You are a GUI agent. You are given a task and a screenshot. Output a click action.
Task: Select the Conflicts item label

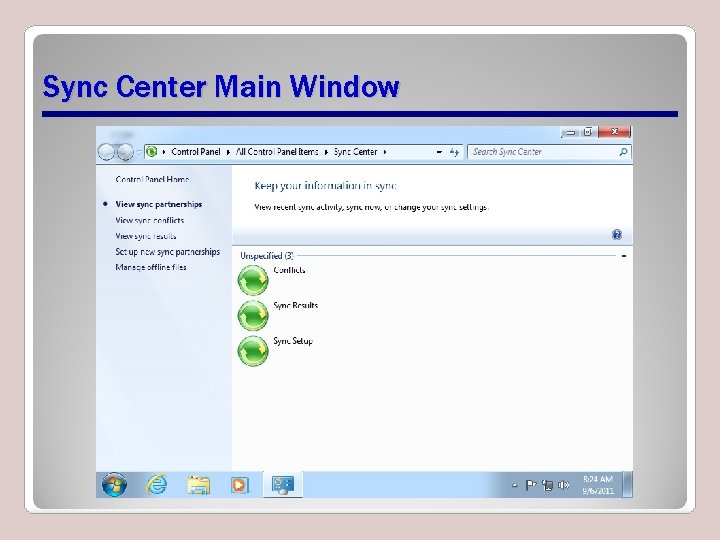(289, 270)
